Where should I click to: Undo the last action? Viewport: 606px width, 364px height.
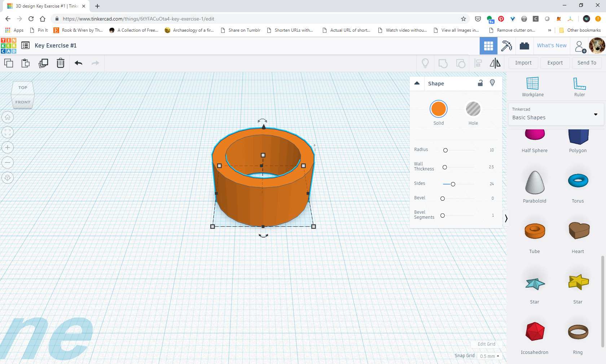pyautogui.click(x=78, y=63)
